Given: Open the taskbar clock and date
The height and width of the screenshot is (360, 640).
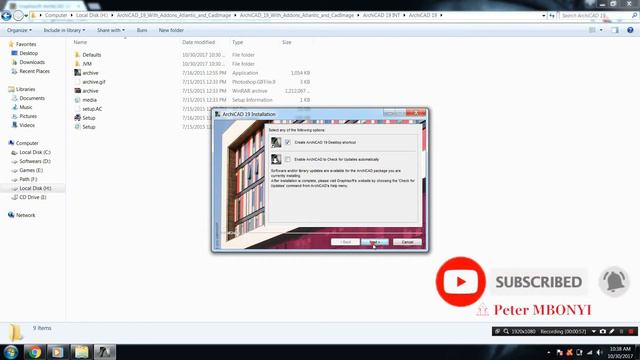Looking at the screenshot, I should [x=620, y=352].
